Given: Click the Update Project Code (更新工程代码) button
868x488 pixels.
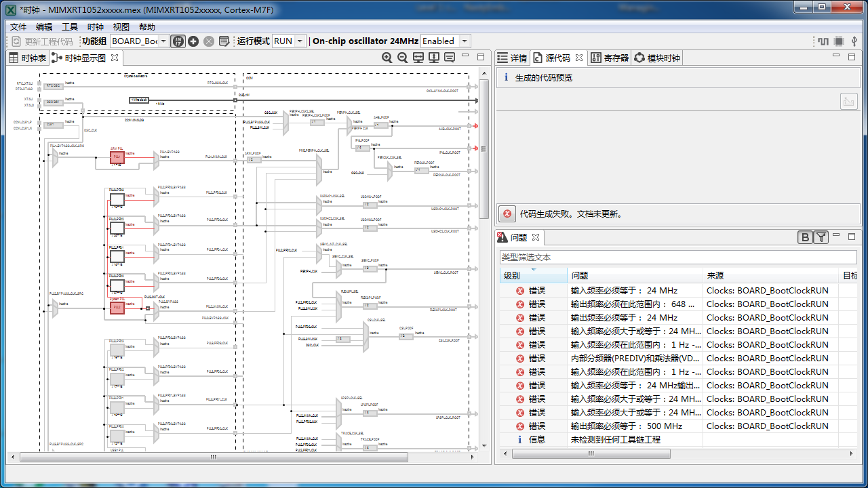Looking at the screenshot, I should point(43,41).
